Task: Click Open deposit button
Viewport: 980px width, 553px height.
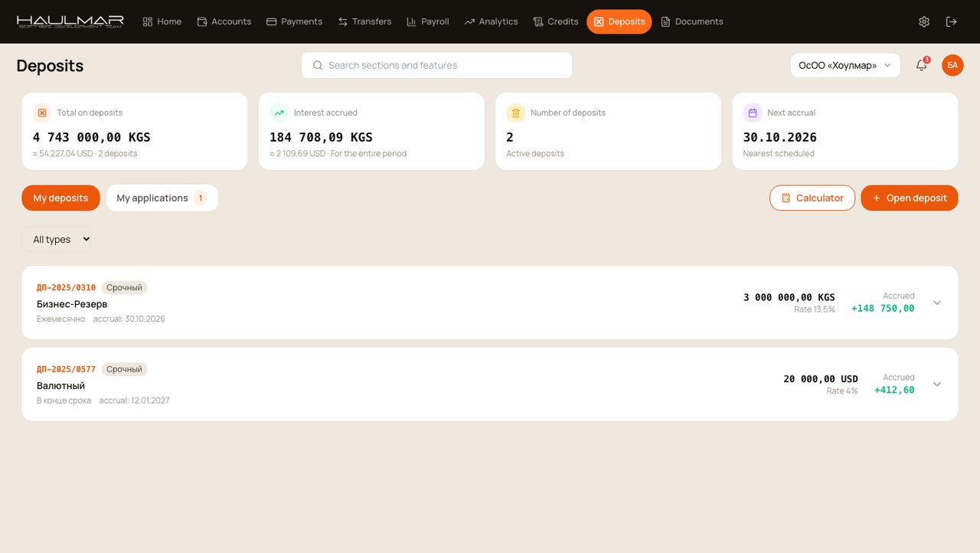Action: click(x=910, y=198)
